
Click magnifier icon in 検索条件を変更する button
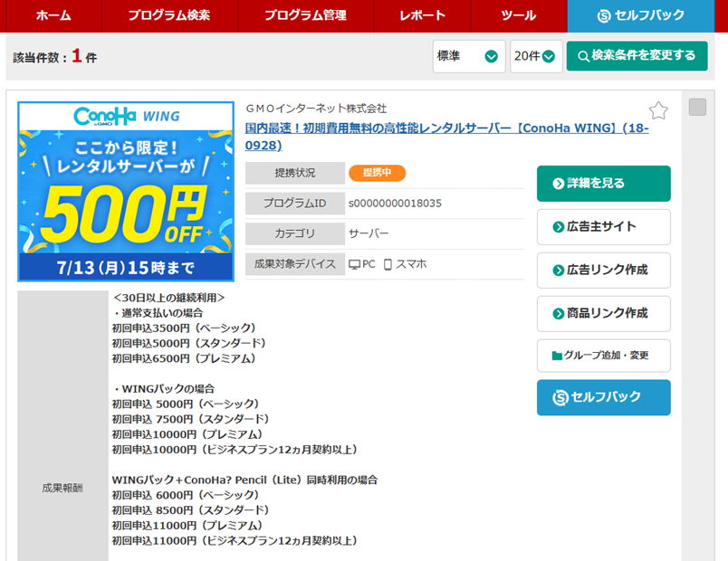[584, 56]
